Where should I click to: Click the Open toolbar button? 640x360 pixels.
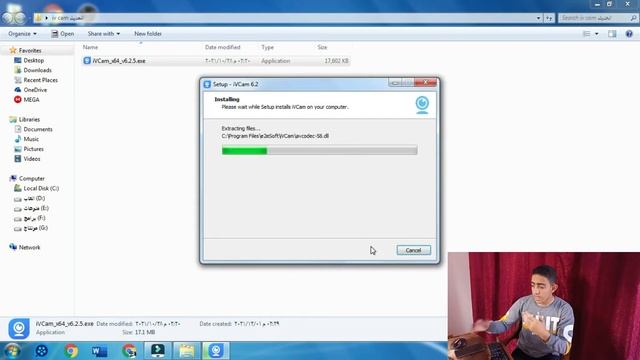coord(62,33)
